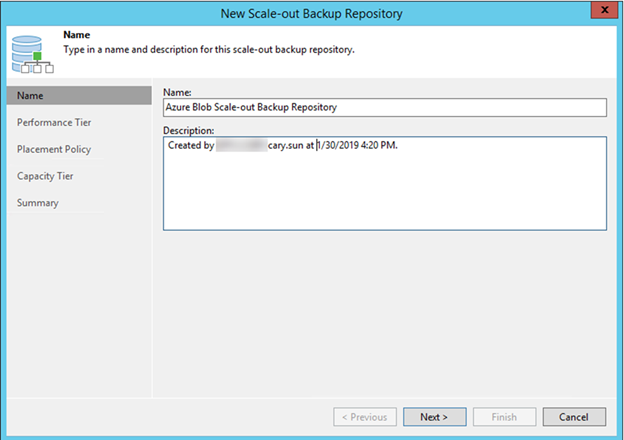Click the Cancel button

click(x=574, y=417)
